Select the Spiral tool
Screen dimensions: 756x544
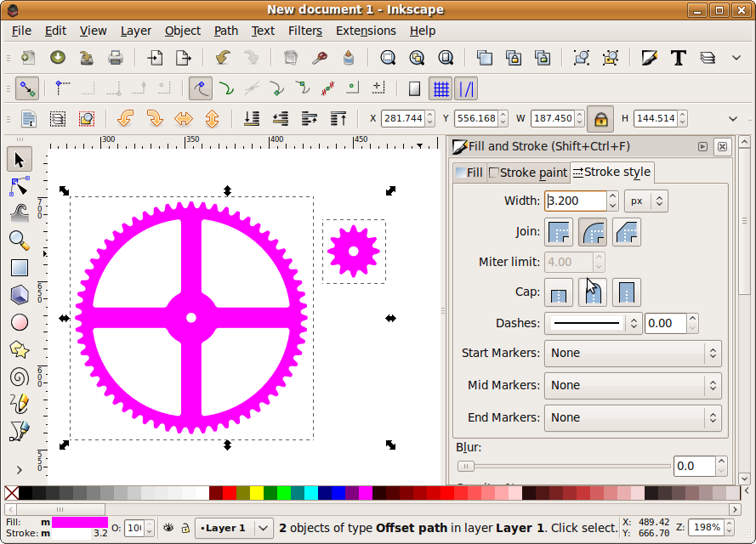[x=20, y=377]
